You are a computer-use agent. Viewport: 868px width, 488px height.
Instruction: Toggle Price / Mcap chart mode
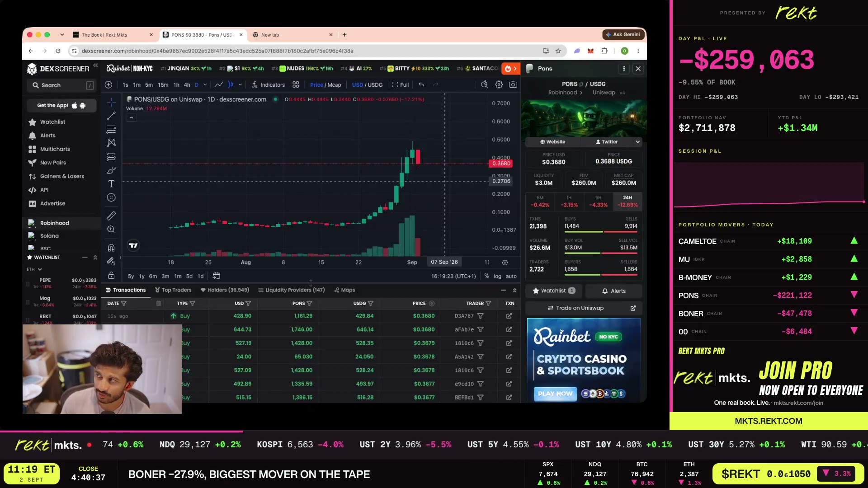pyautogui.click(x=325, y=84)
